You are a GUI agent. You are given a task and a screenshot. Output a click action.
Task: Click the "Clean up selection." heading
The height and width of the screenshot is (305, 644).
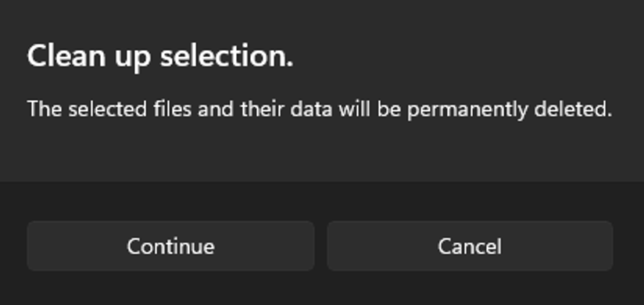tap(160, 57)
